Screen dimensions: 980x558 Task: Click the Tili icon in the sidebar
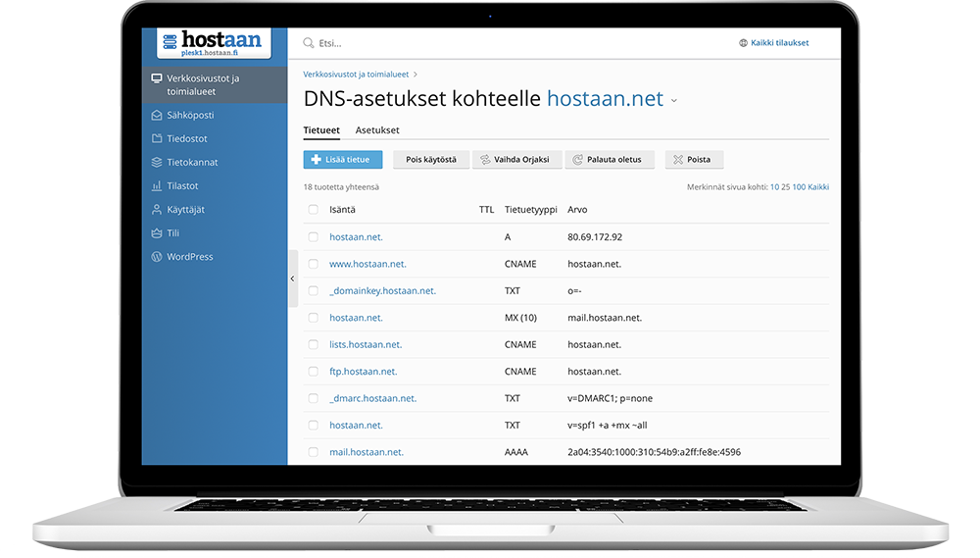157,232
